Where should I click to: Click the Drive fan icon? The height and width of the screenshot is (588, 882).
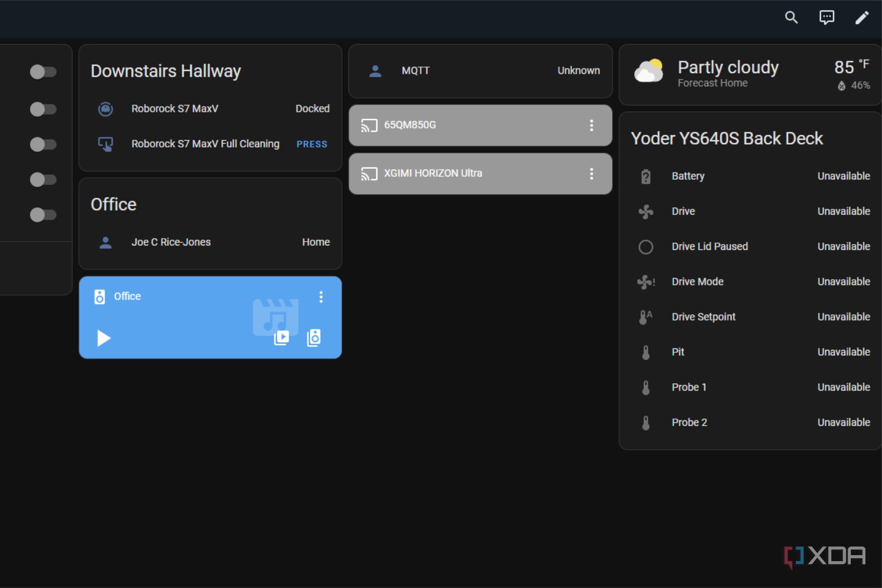(646, 212)
